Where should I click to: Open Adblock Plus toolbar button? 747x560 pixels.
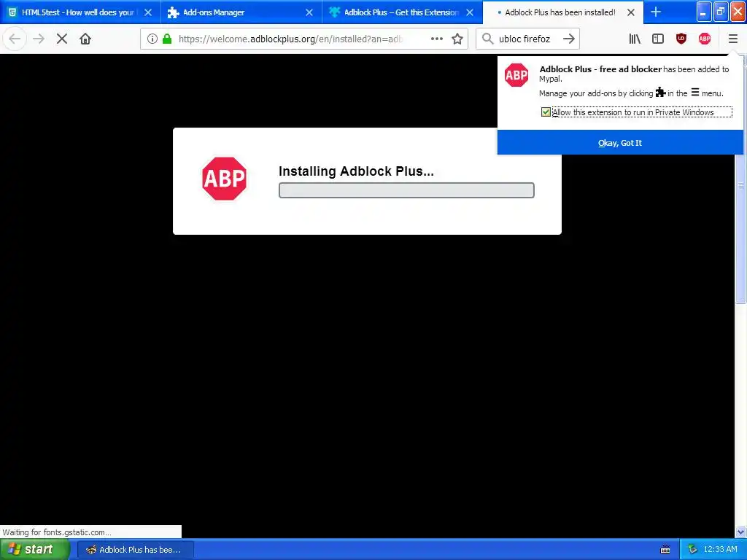click(x=705, y=39)
